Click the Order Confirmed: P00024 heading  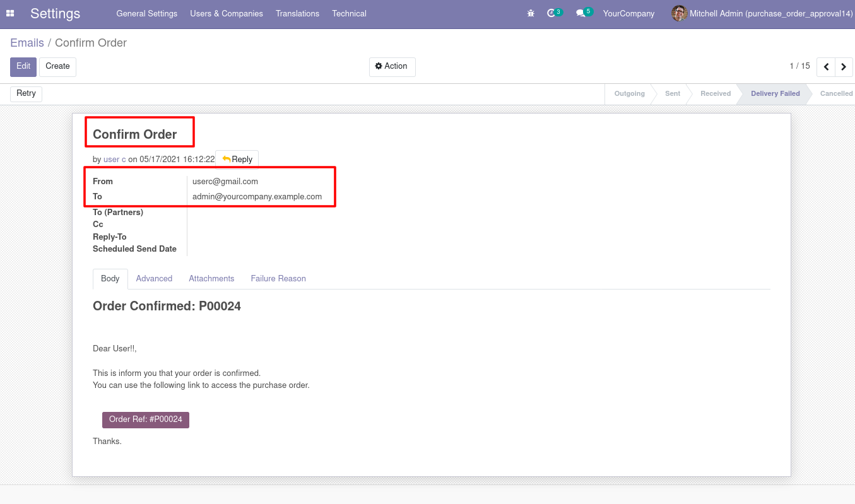click(x=167, y=307)
